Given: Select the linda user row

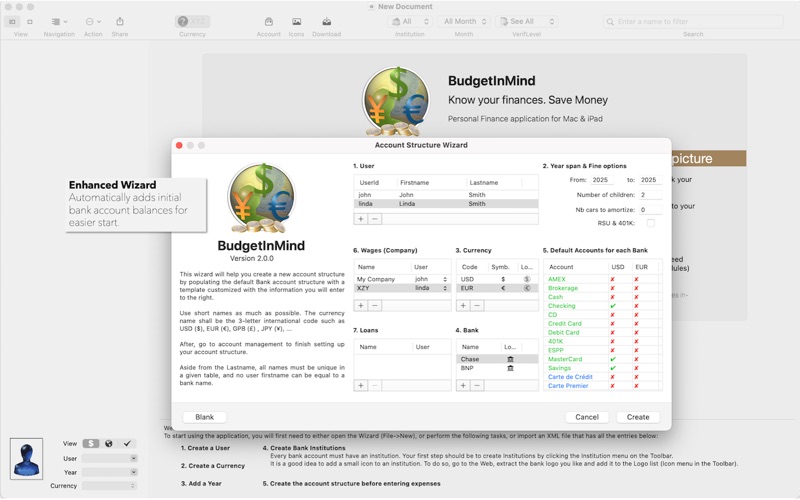Looking at the screenshot, I should click(x=446, y=204).
